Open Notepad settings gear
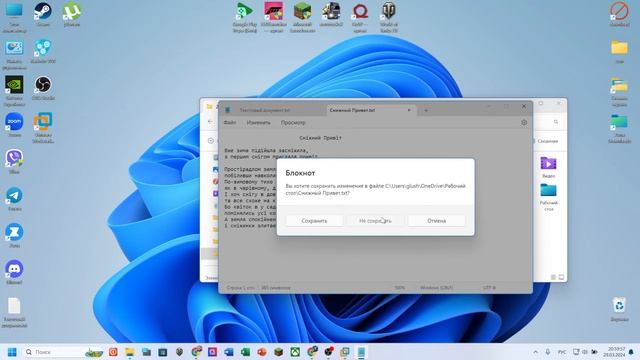This screenshot has width=640, height=360. pos(524,122)
